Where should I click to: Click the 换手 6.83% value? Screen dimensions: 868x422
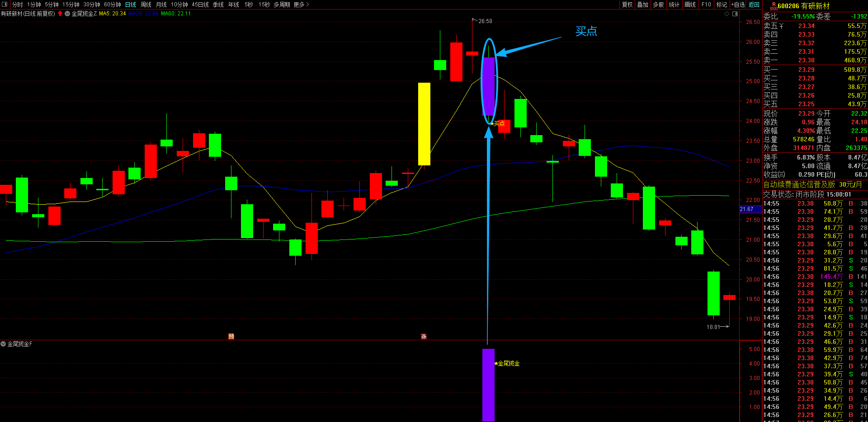[x=806, y=157]
